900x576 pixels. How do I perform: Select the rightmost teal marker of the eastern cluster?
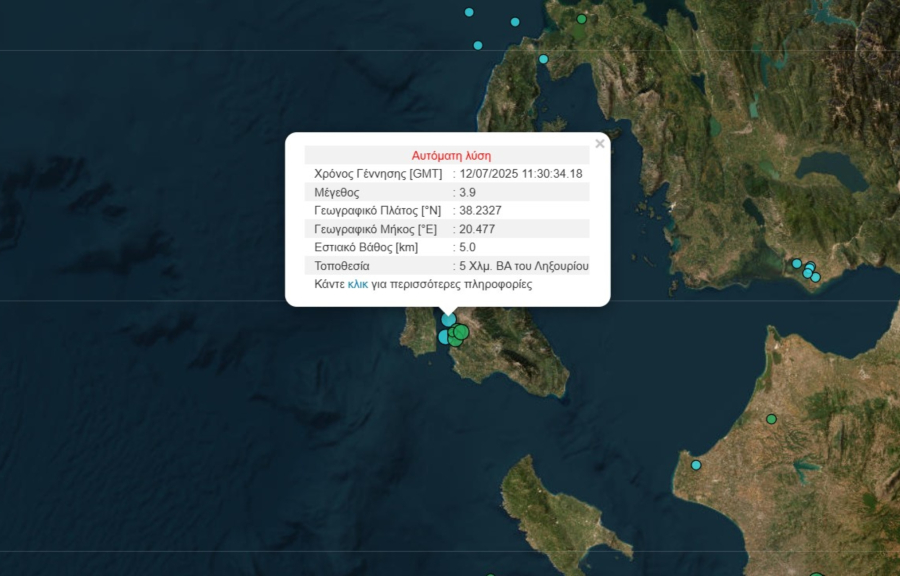coord(815,277)
